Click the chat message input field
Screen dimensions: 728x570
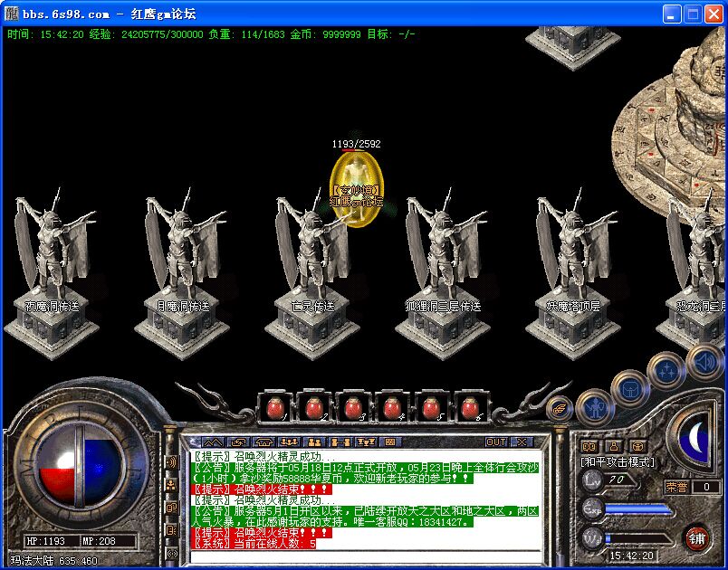[x=366, y=556]
